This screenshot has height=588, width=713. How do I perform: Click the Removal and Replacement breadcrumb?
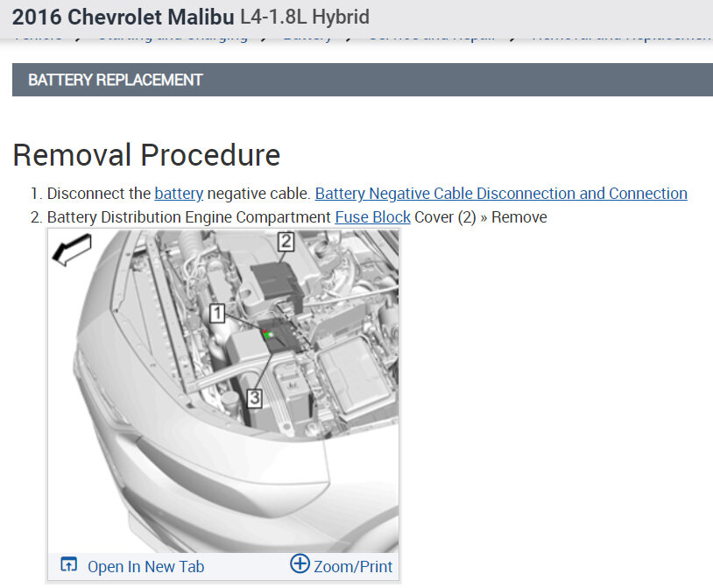click(622, 39)
